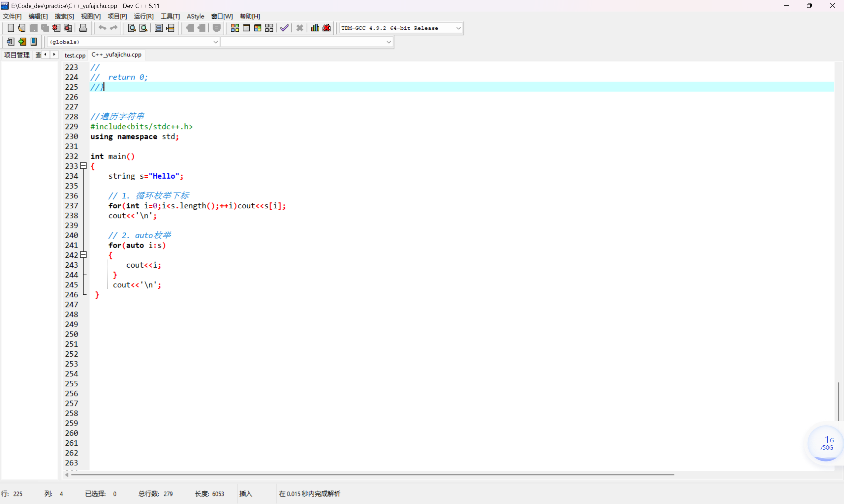Image resolution: width=844 pixels, height=504 pixels.
Task: Click the Insert bookmark blue icon
Action: pos(34,42)
